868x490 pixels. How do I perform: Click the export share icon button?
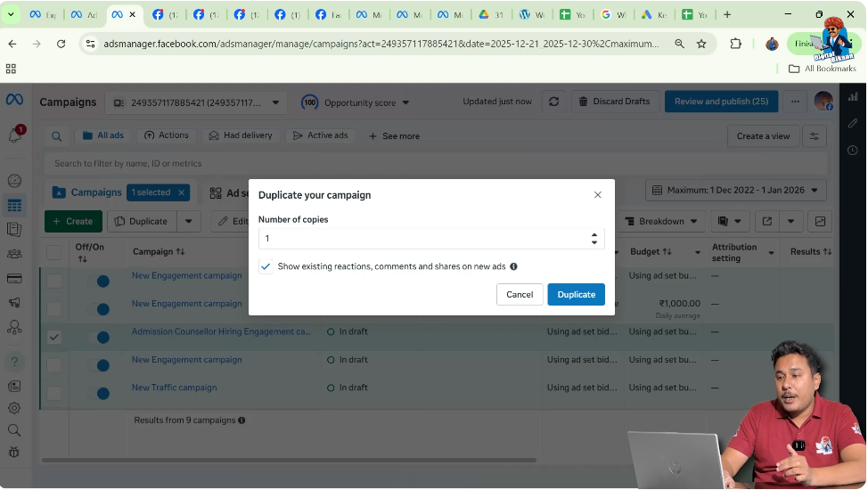[766, 222]
